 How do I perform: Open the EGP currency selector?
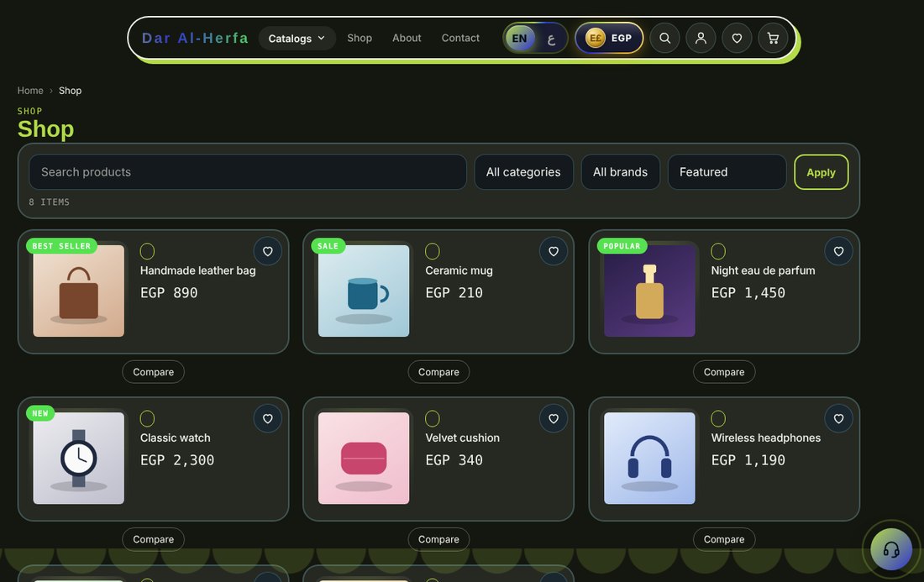[609, 39]
